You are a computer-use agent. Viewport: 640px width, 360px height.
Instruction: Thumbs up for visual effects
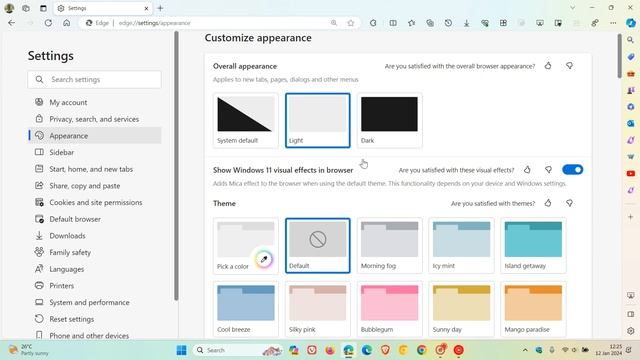point(527,169)
